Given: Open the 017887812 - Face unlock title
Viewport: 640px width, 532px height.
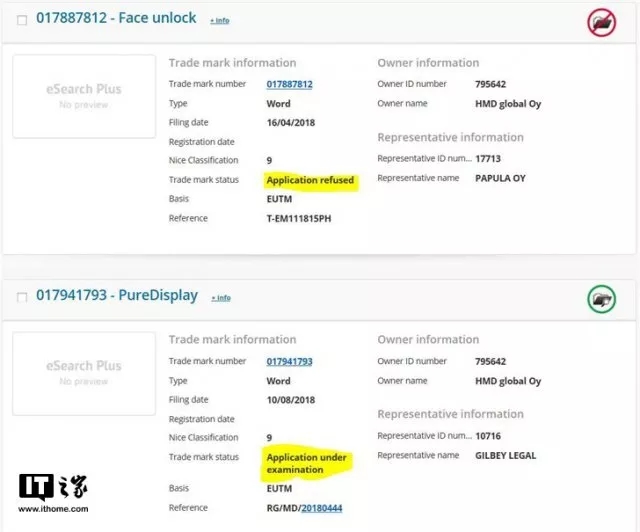Looking at the screenshot, I should click(116, 18).
